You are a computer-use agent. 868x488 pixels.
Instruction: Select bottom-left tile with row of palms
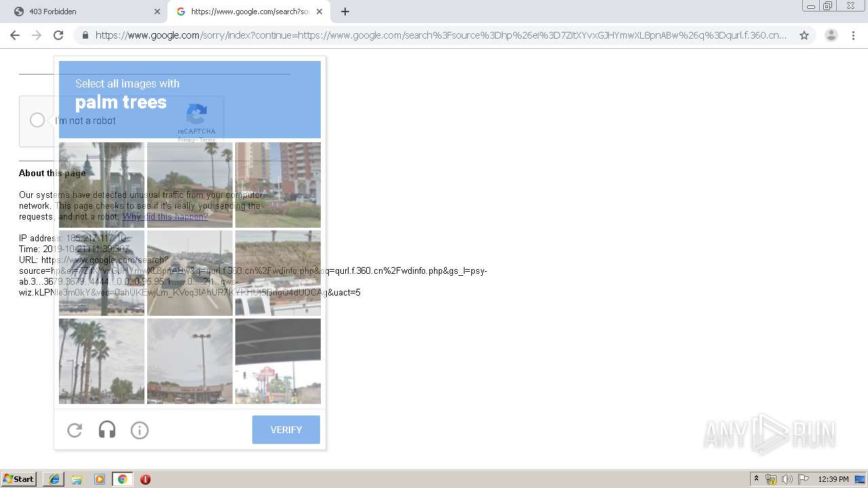[x=102, y=361]
